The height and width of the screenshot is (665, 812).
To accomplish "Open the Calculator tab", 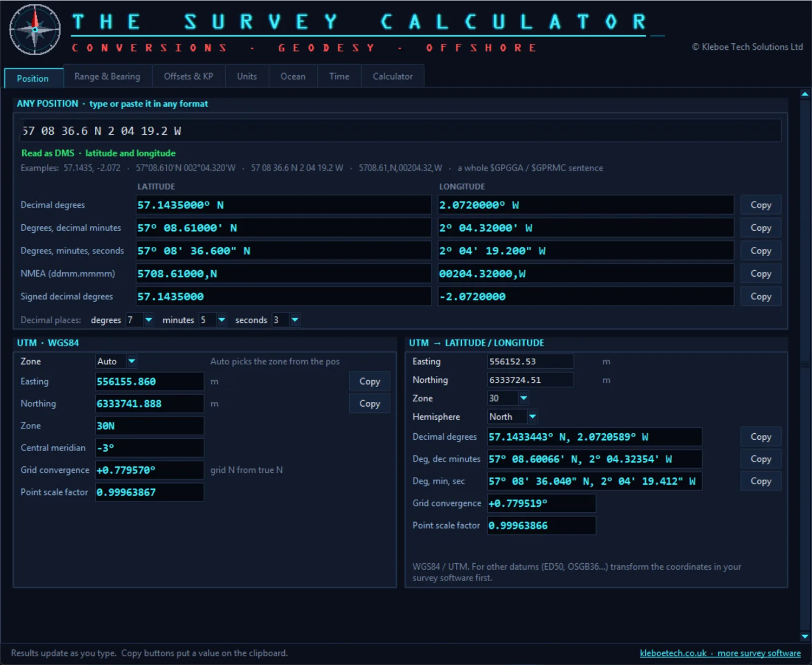I will 392,76.
